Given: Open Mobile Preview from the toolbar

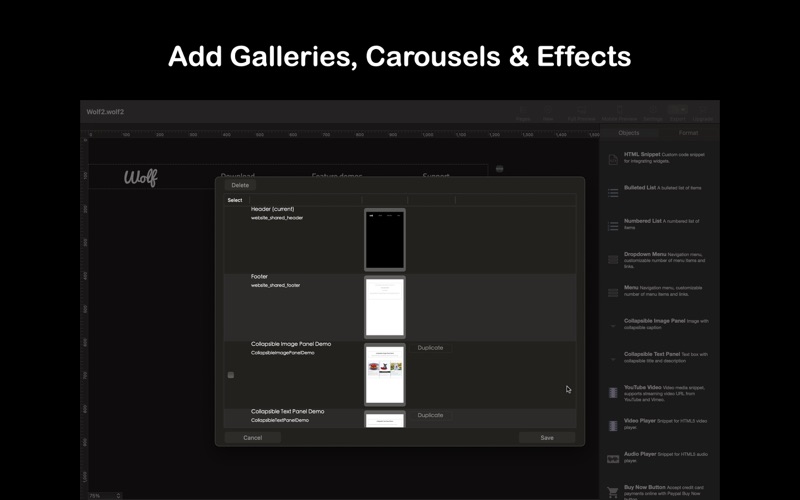Looking at the screenshot, I should pyautogui.click(x=619, y=113).
